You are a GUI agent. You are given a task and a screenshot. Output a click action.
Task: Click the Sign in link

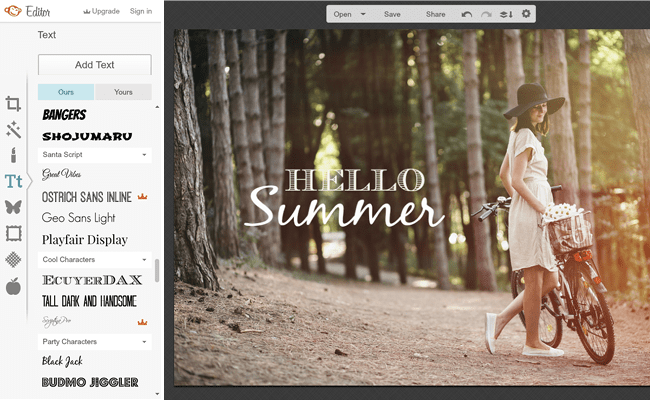(141, 11)
